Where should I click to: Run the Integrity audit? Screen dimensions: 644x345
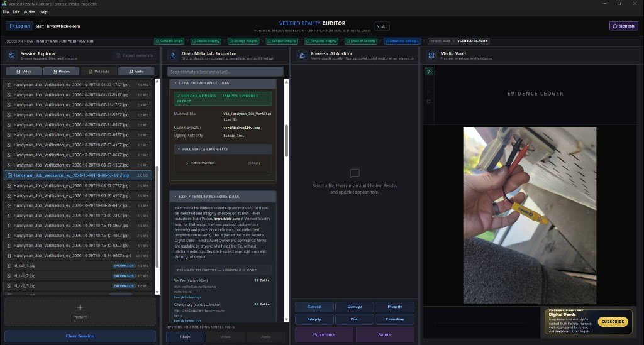(x=314, y=319)
